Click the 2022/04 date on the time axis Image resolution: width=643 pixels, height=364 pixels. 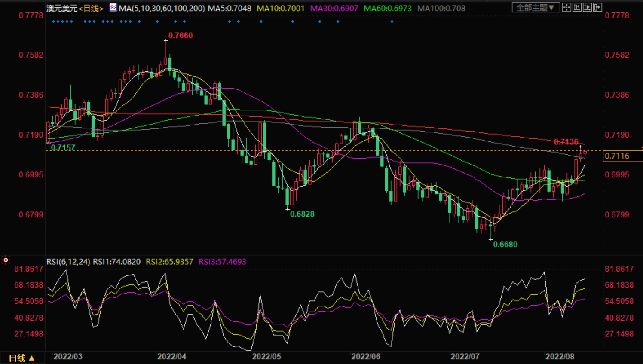[x=171, y=357]
